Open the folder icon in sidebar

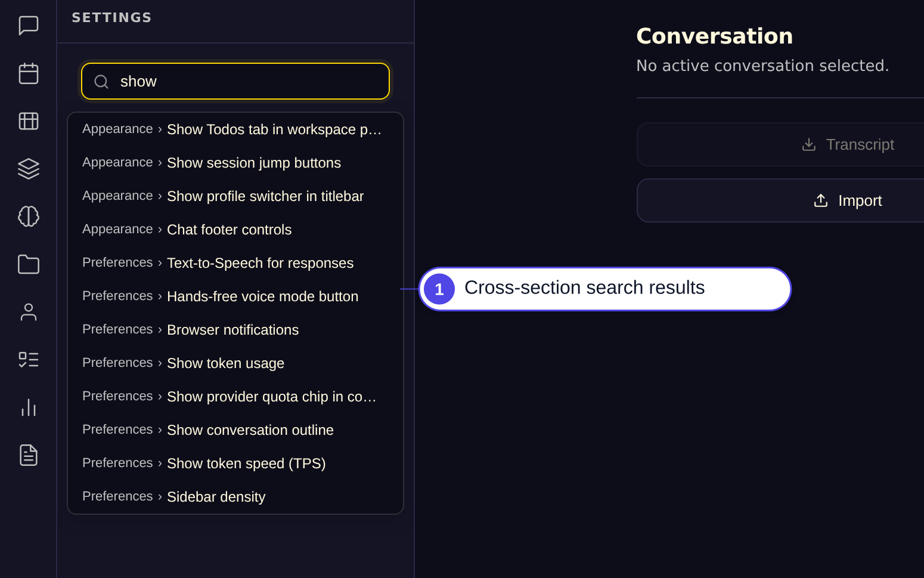[28, 264]
